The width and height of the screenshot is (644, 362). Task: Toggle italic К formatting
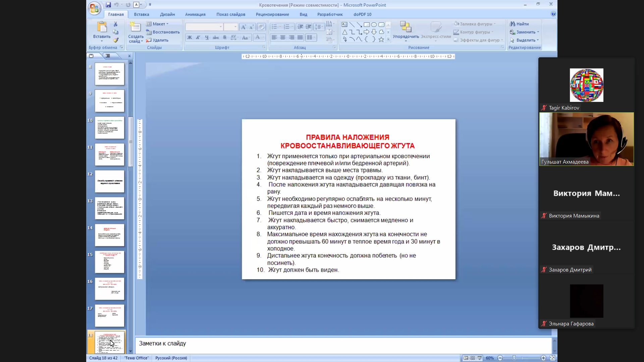[x=198, y=38]
